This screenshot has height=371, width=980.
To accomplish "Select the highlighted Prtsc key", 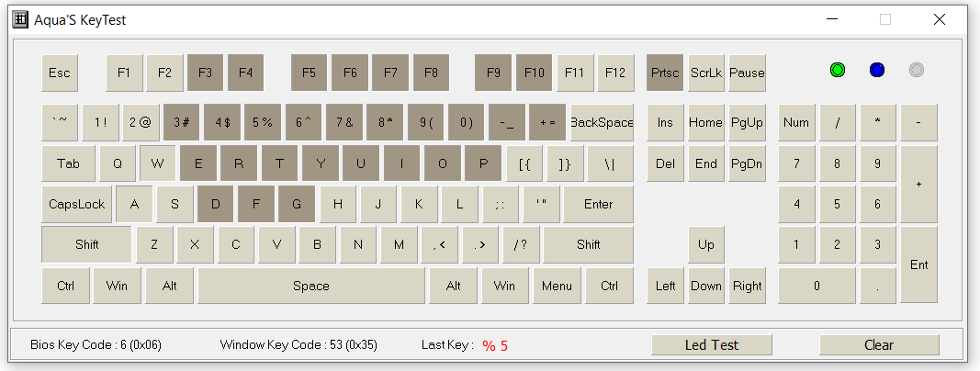I will point(665,73).
